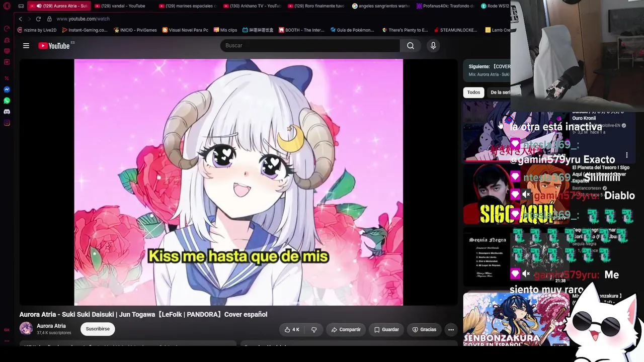Switch to the Rode WS12 tab
The height and width of the screenshot is (362, 644).
[495, 6]
